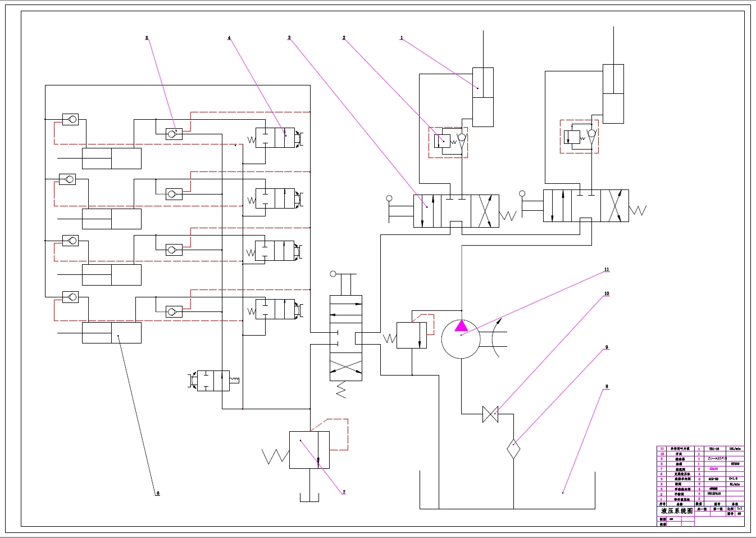Image resolution: width=756 pixels, height=538 pixels.
Task: Select the fourth two-position valve from top
Action: (275, 309)
